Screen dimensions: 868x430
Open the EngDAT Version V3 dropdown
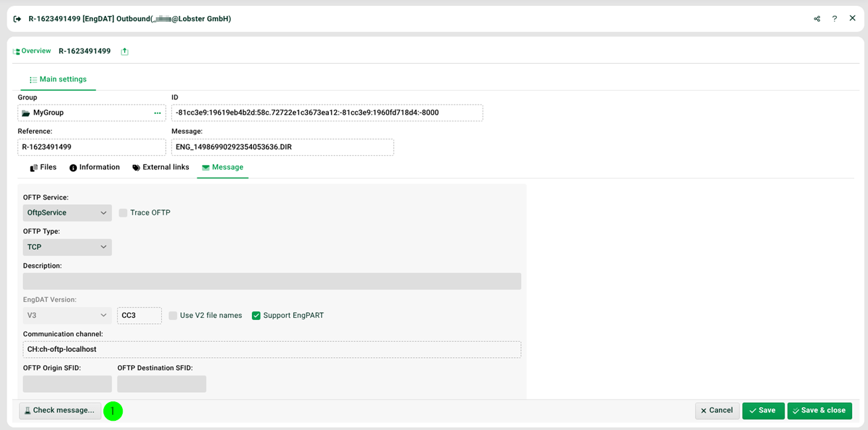click(x=67, y=315)
